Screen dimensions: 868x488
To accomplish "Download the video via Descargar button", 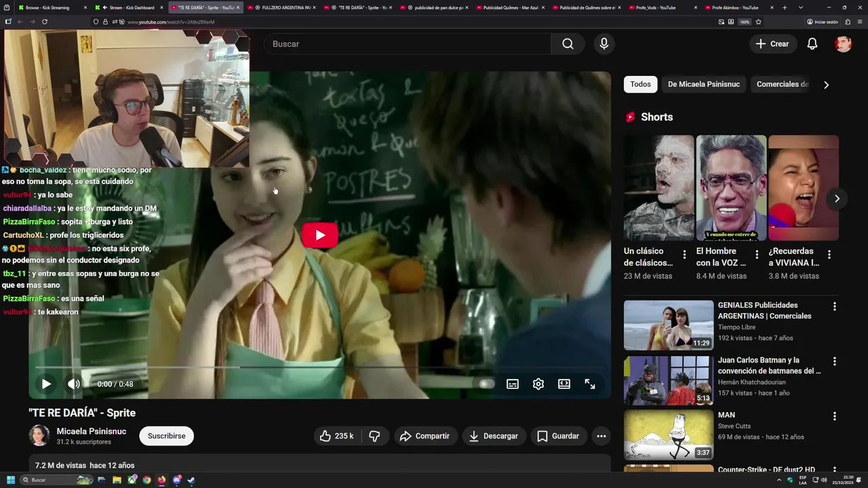I will pyautogui.click(x=494, y=436).
